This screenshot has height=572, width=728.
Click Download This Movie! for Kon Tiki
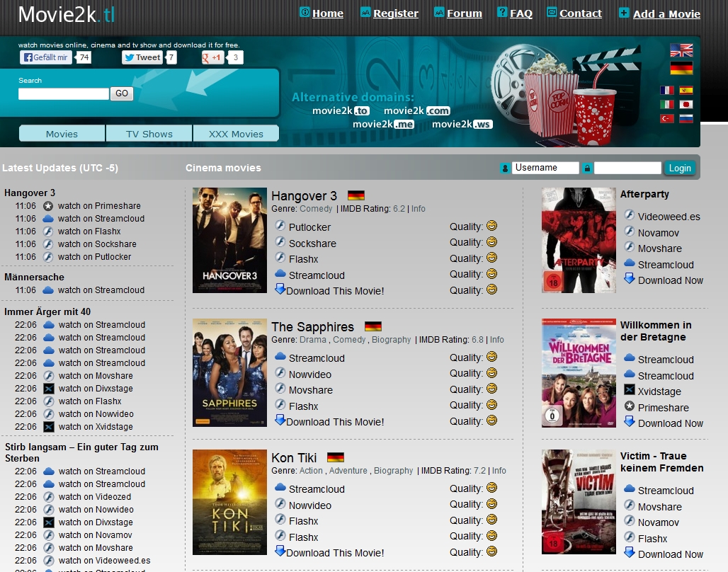pos(335,553)
